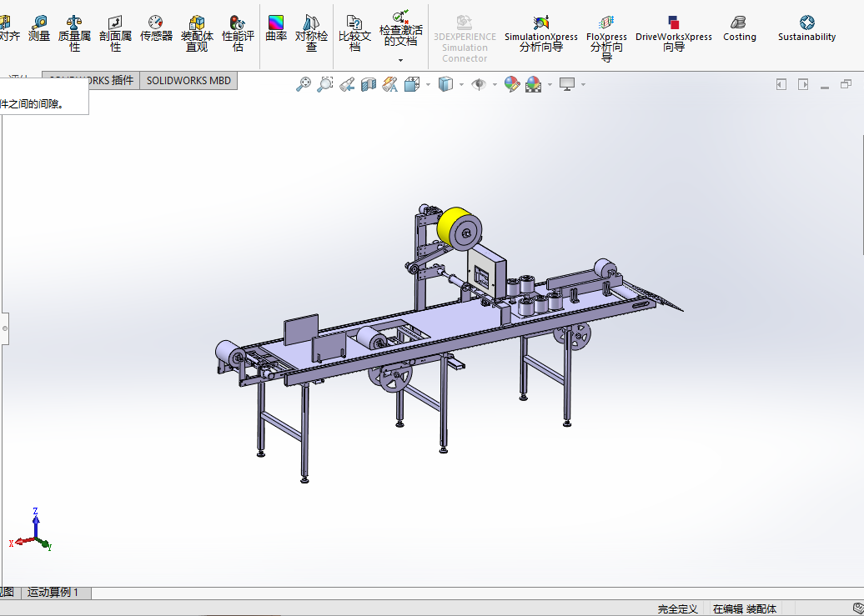Click Check Active Document (检查激活的文档)
Screen dimensions: 864x616
400,28
